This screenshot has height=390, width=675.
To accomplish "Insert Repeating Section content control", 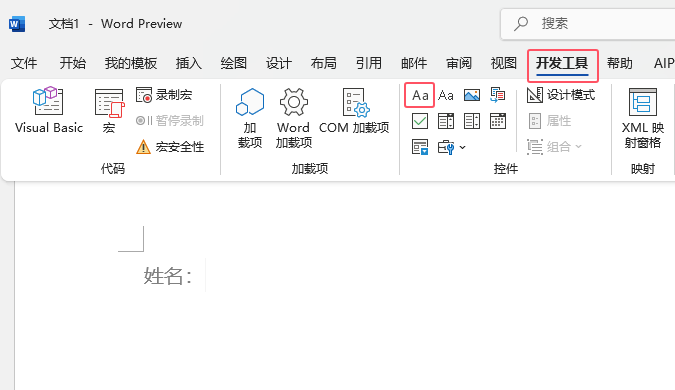I will click(x=420, y=147).
